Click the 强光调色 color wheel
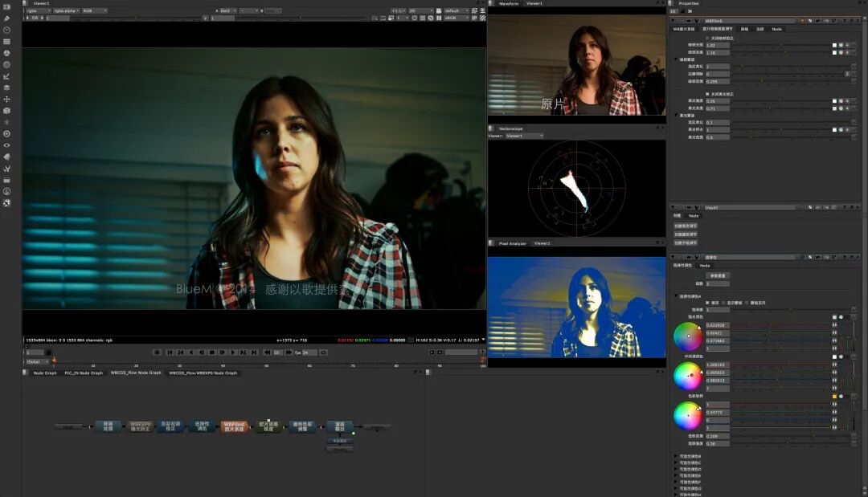The width and height of the screenshot is (868, 497). (688, 336)
